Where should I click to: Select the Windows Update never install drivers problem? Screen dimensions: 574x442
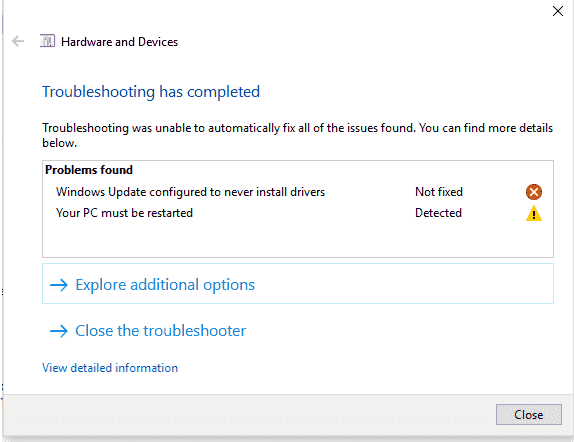[x=190, y=192]
